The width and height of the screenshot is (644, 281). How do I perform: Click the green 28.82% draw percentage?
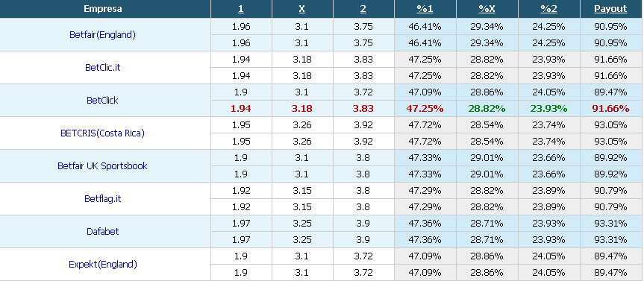[487, 109]
